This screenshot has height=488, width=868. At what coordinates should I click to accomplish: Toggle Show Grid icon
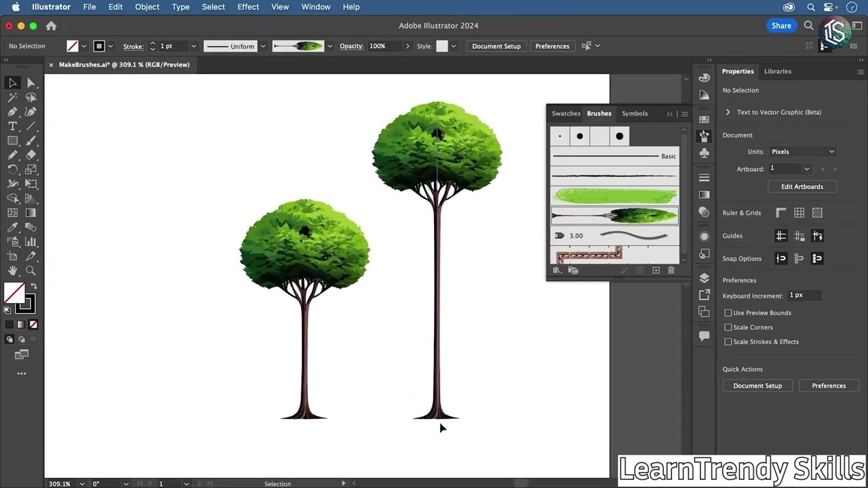tap(800, 213)
